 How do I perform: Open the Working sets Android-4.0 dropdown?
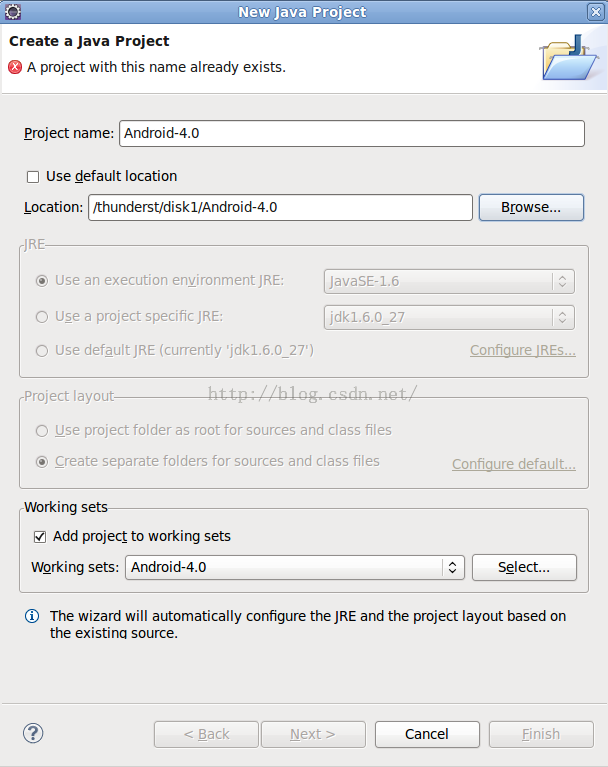pyautogui.click(x=294, y=567)
